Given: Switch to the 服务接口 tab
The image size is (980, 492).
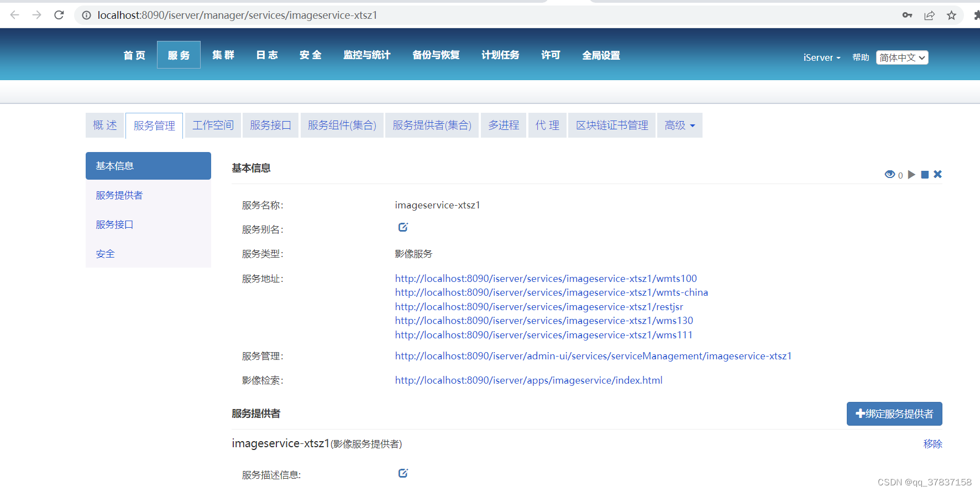Looking at the screenshot, I should [x=270, y=125].
